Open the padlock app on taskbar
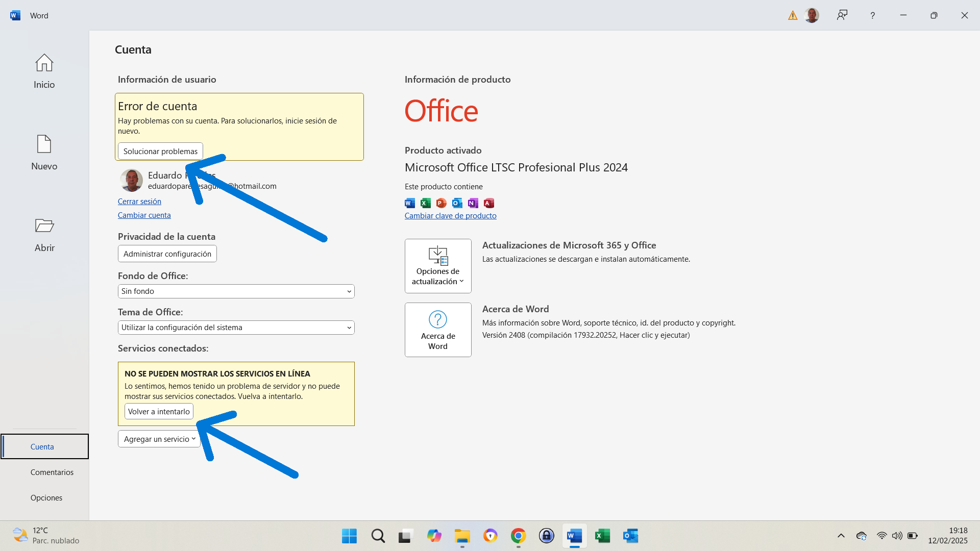The image size is (980, 551). tap(547, 536)
